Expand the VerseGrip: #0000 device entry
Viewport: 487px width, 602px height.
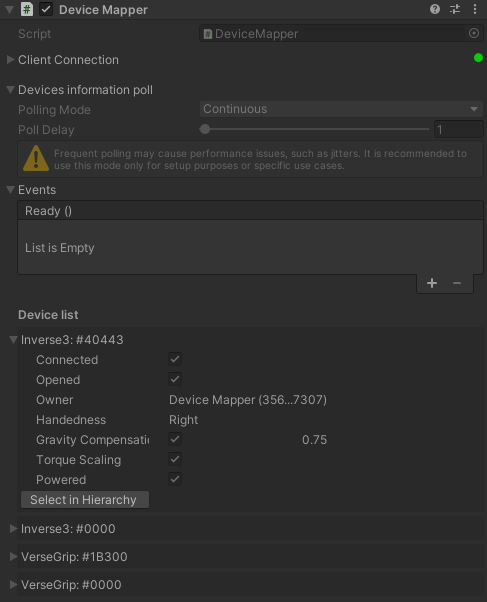13,584
